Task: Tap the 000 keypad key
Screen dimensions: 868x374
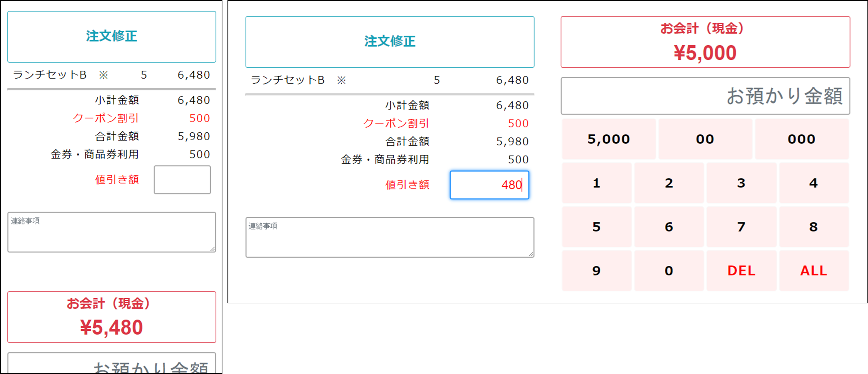Action: coord(802,139)
